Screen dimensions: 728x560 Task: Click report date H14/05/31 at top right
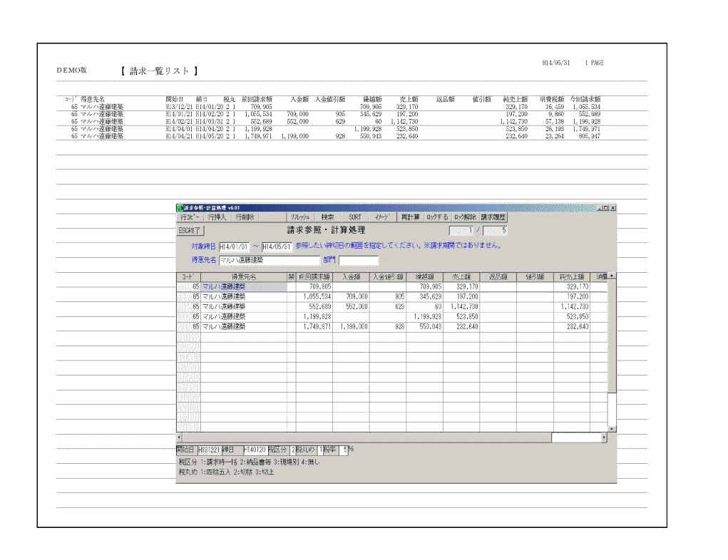pos(555,63)
